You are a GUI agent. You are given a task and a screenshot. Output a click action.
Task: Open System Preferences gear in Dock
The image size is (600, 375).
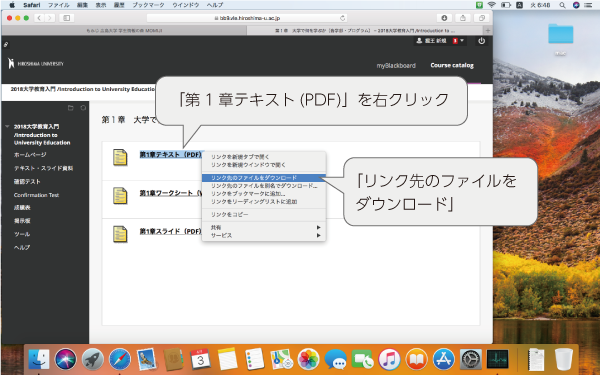tap(470, 359)
